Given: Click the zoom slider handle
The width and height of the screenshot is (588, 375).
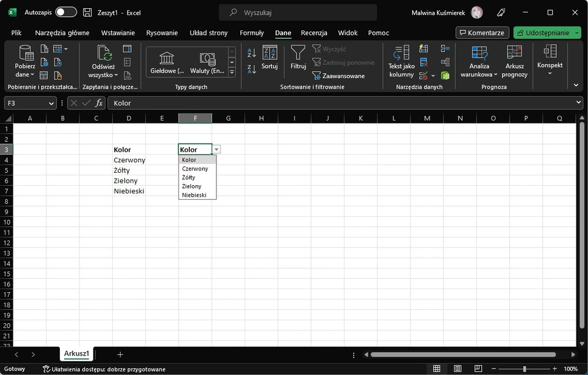Looking at the screenshot, I should pos(524,369).
